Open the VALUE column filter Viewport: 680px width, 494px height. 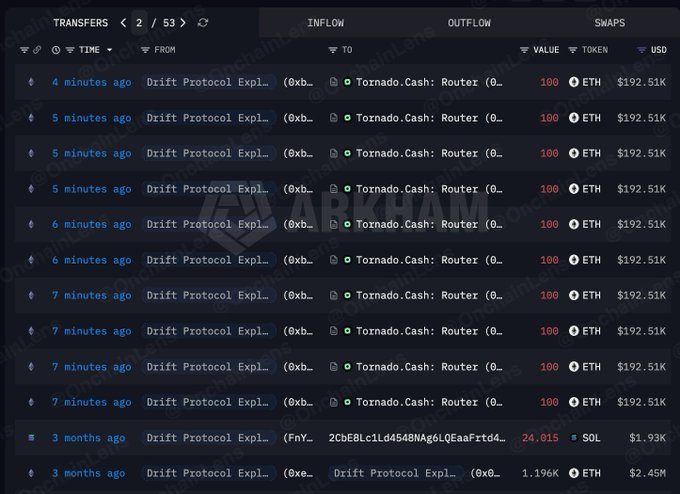point(524,50)
